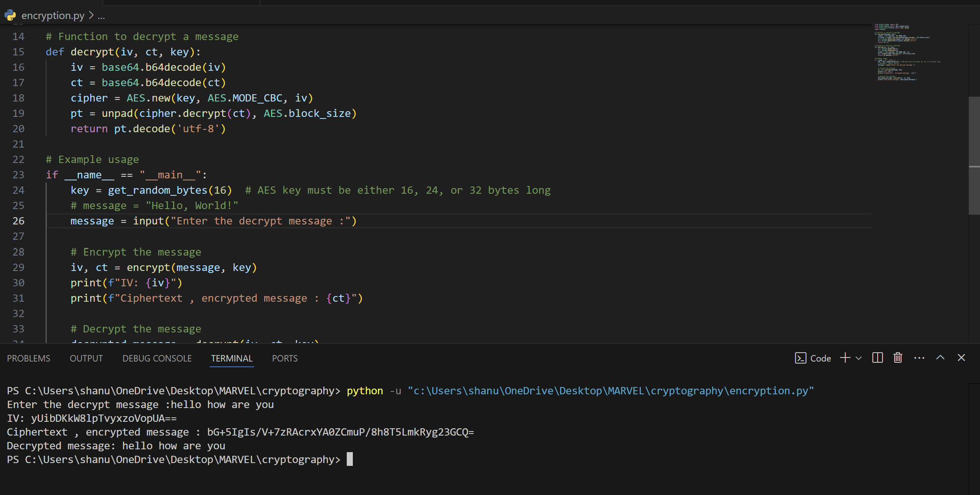Kill terminal with trash icon
The width and height of the screenshot is (980, 495).
point(898,358)
